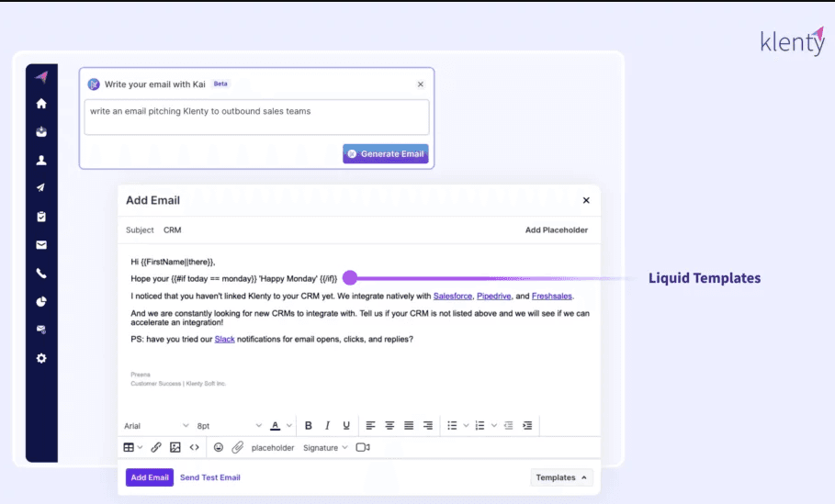
Task: Align text right
Action: point(428,425)
